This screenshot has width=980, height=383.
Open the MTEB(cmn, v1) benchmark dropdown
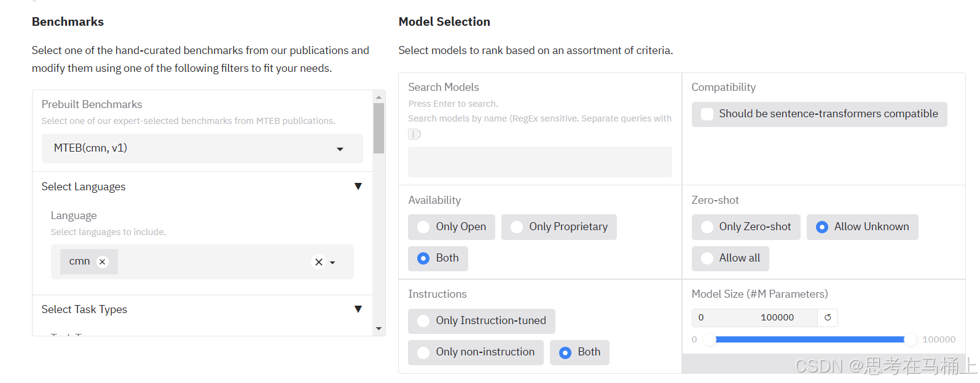click(x=340, y=149)
